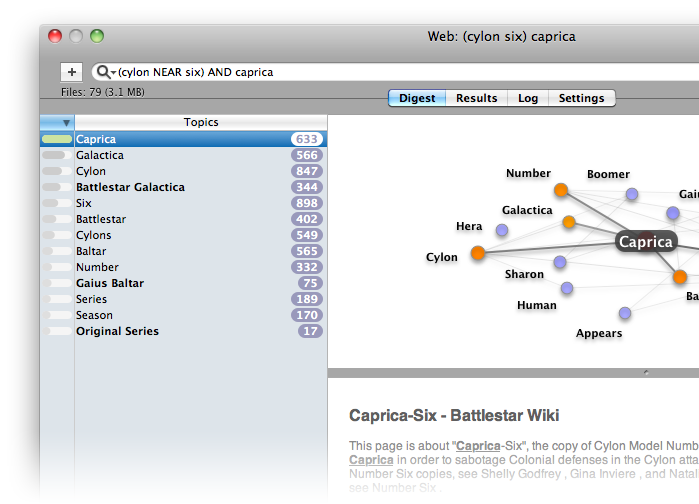Click the relevance bar beside Galactica topic
Viewport: 699px width, 504px height.
tap(57, 155)
